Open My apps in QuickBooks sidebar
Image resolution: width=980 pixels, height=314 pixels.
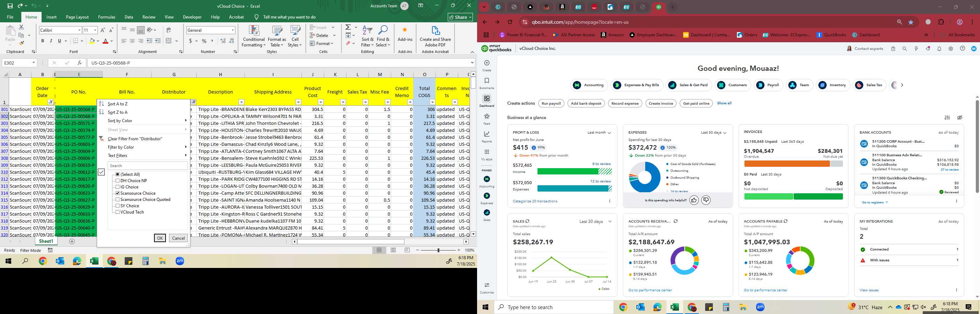[x=487, y=154]
